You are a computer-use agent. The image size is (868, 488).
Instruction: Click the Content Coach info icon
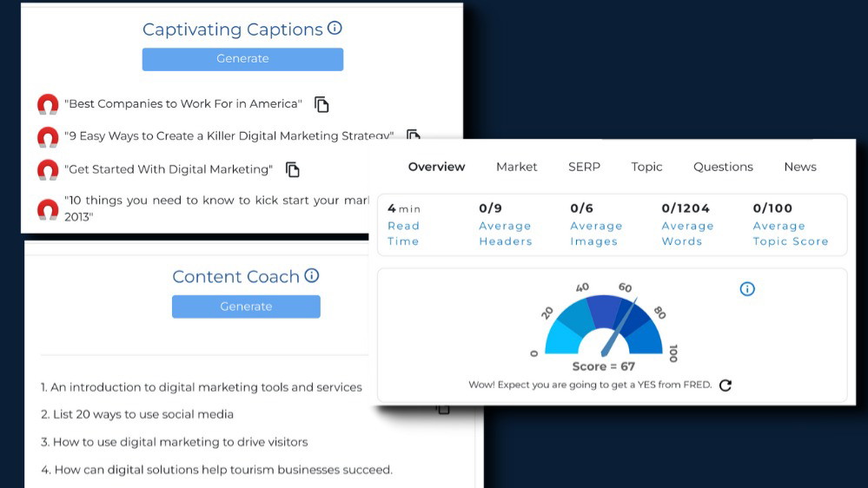pyautogui.click(x=312, y=276)
